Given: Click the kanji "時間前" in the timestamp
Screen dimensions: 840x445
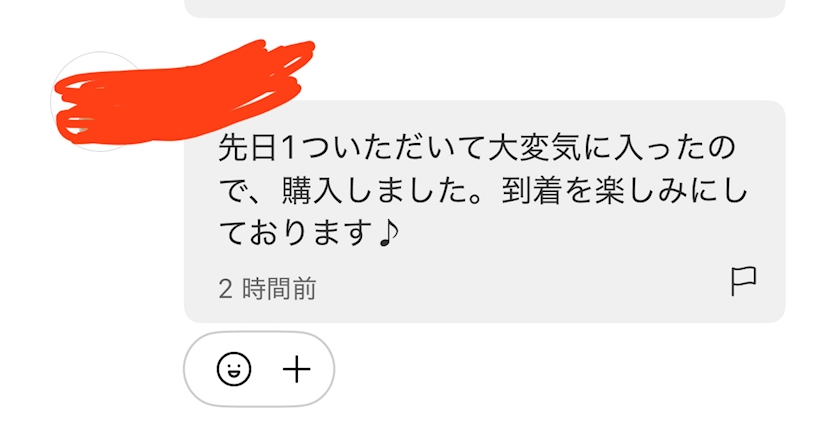Looking at the screenshot, I should point(279,289).
